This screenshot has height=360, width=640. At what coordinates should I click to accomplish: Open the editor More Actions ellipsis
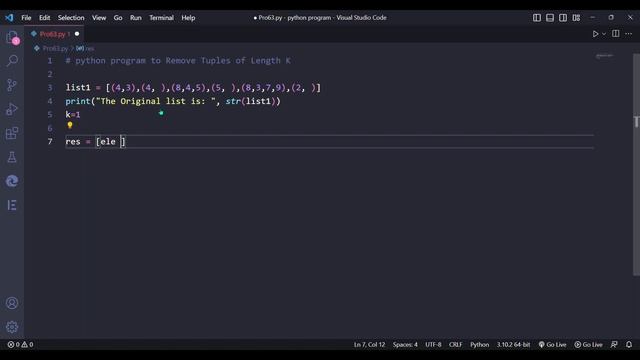click(x=629, y=33)
